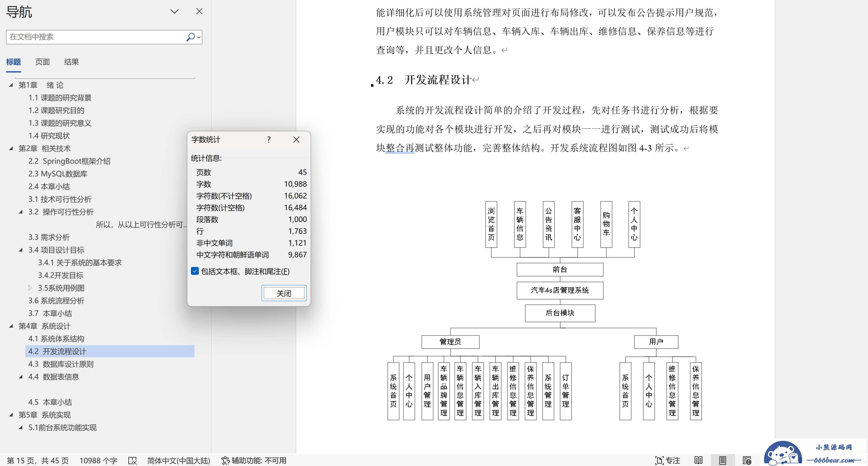Click the 页数 45 row in dialog
Screen dimensions: 868x466
(251, 172)
